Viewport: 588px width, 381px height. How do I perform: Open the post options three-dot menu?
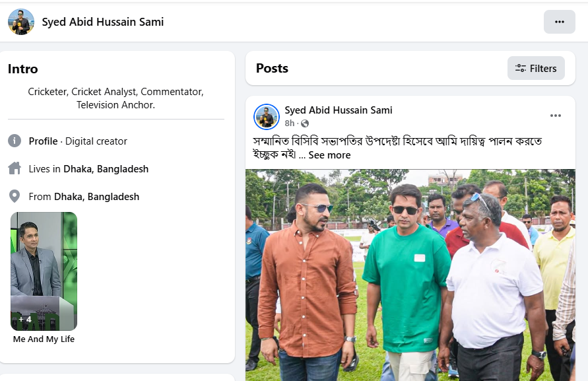click(556, 116)
